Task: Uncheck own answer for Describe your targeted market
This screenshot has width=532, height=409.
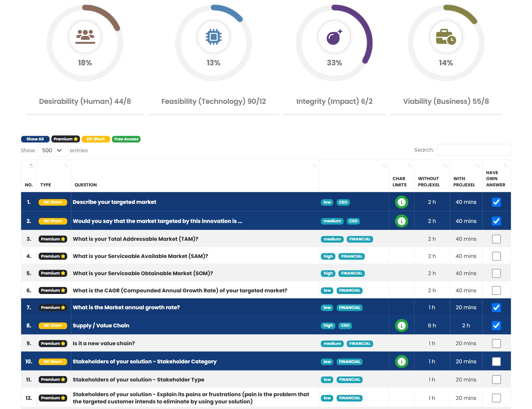Action: 496,202
